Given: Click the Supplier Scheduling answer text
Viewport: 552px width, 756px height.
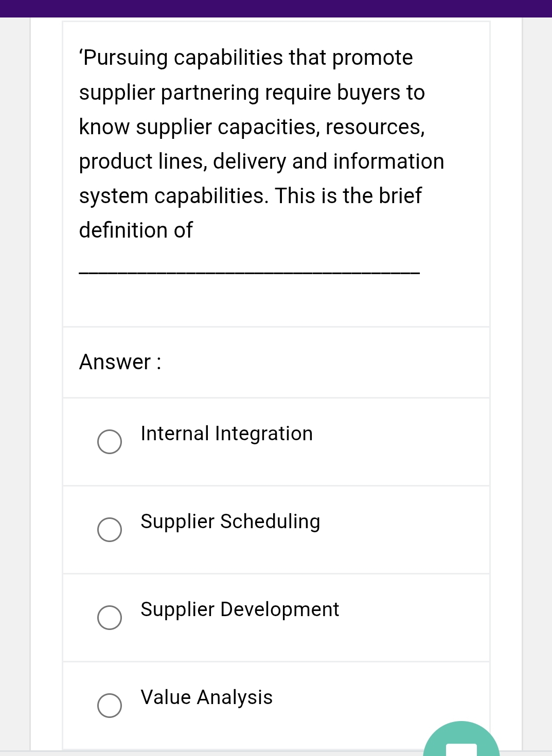Looking at the screenshot, I should 230,521.
